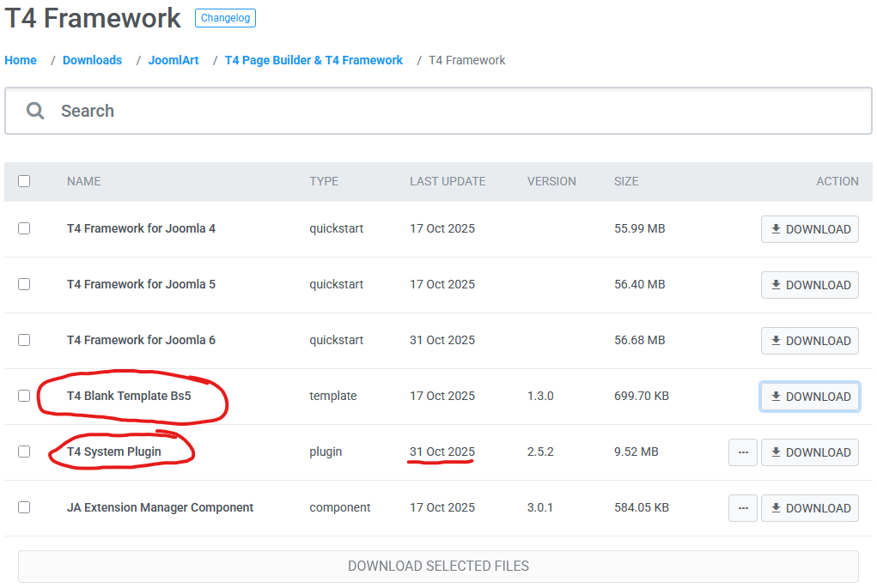Click the plugin type cell
The height and width of the screenshot is (588, 877).
tap(326, 452)
